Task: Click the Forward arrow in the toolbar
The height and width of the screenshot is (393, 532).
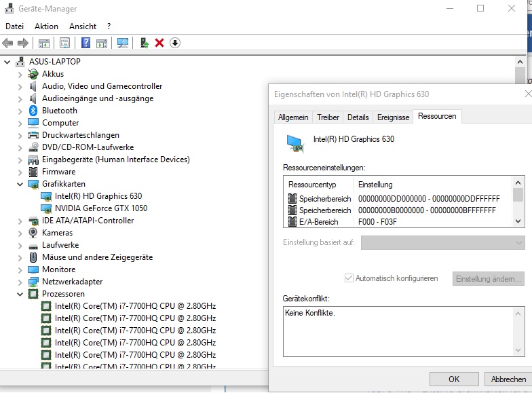Action: [x=23, y=43]
